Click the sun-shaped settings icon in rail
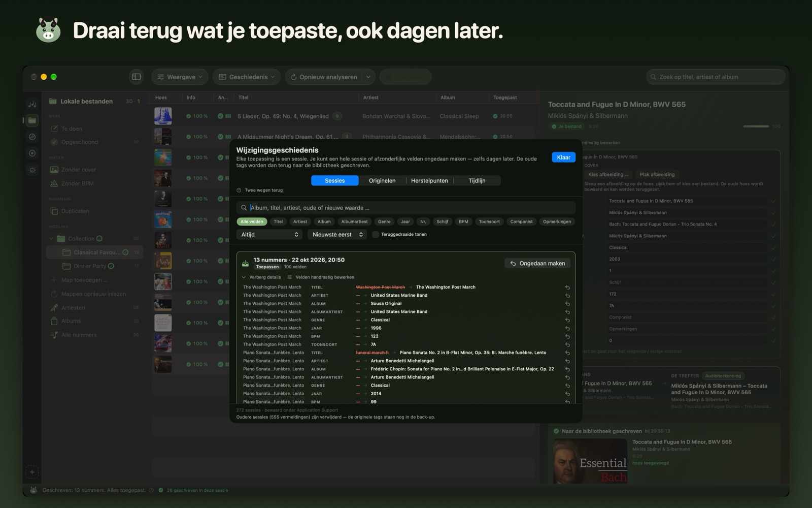Image resolution: width=812 pixels, height=508 pixels. [x=32, y=170]
